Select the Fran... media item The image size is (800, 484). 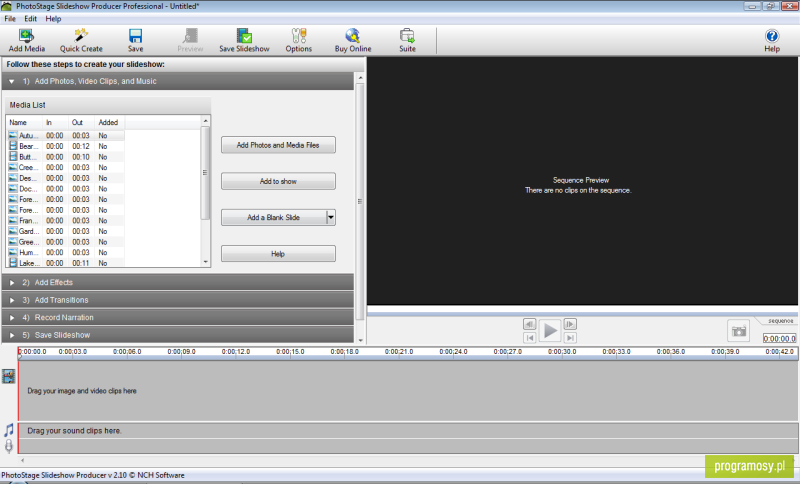65,221
